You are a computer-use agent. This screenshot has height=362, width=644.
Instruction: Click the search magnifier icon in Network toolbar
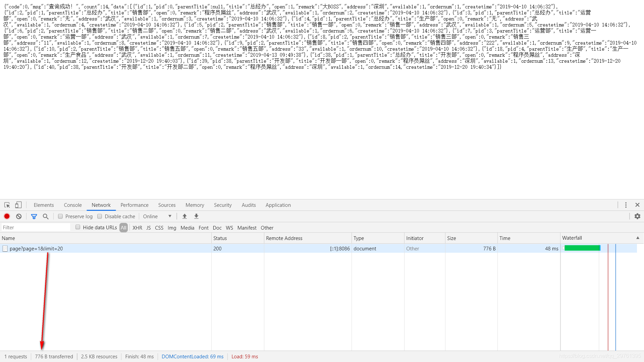(x=46, y=216)
